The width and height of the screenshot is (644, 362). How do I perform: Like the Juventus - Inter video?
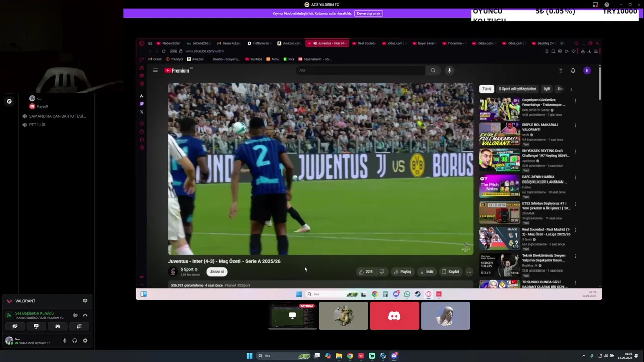(x=366, y=271)
